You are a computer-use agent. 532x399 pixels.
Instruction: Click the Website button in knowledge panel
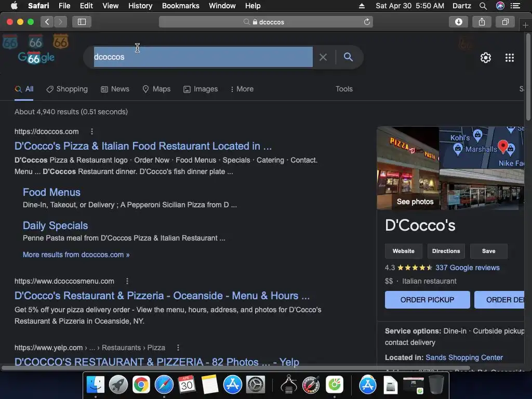(403, 251)
